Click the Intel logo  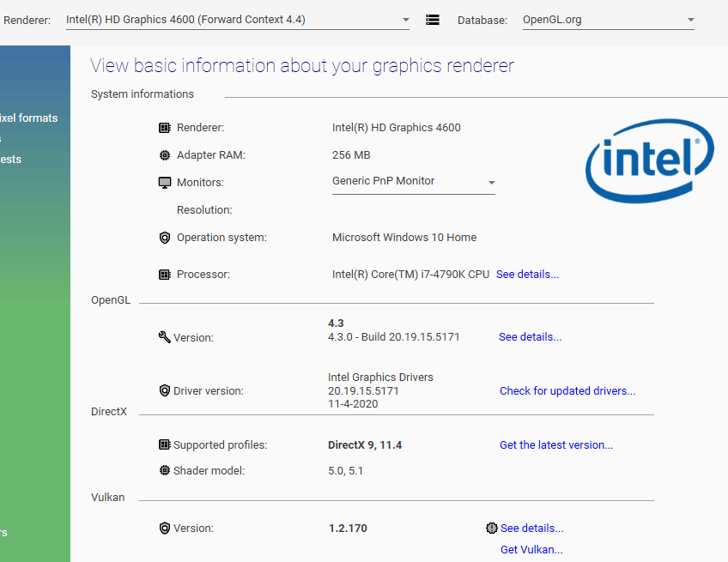pos(650,160)
